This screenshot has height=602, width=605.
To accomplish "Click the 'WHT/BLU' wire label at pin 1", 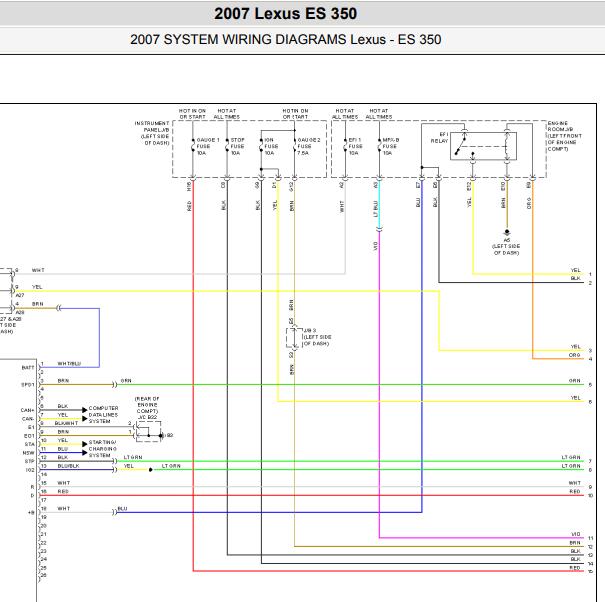I will pos(69,364).
